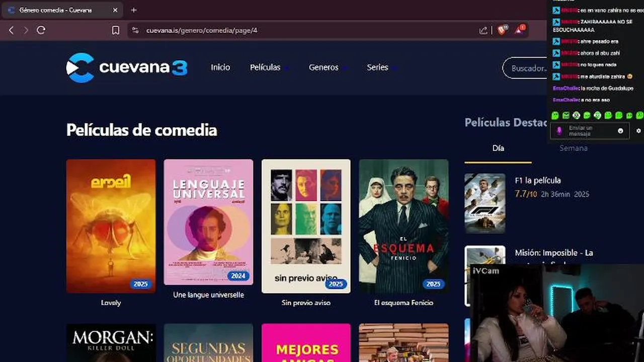644x362 pixels.
Task: Open the Películas menu item
Action: coord(265,67)
